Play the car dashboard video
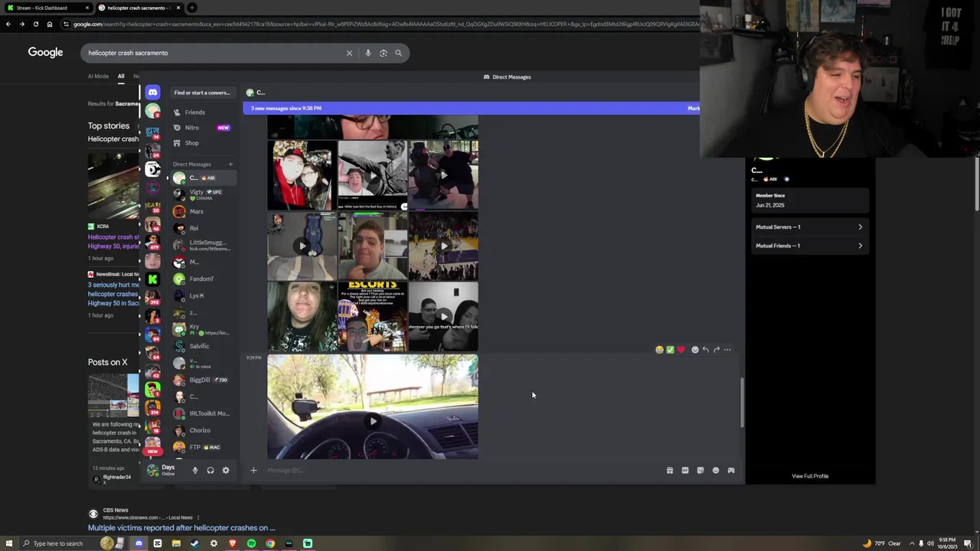 coord(373,421)
